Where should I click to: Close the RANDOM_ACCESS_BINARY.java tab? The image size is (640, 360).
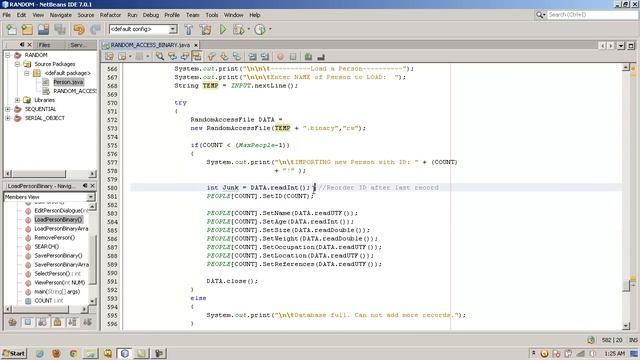coord(196,45)
